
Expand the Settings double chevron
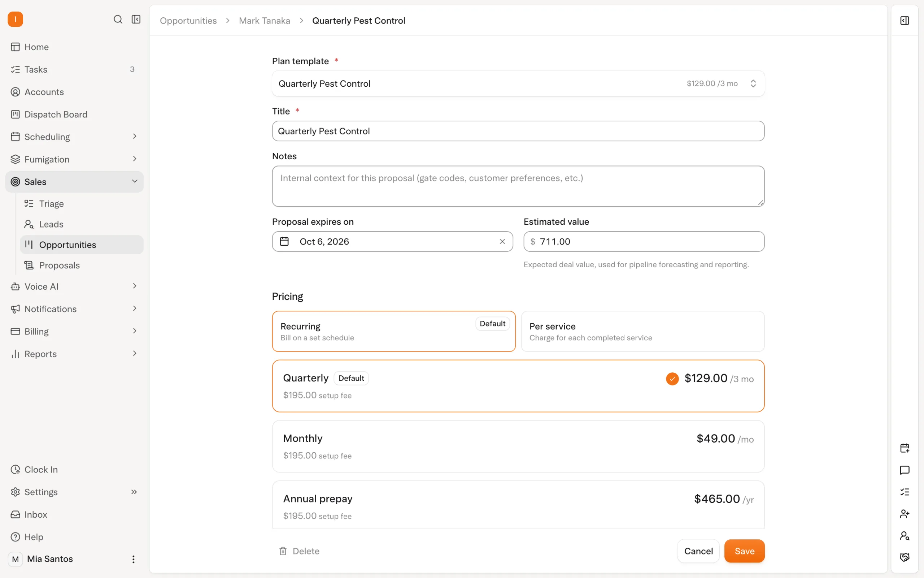134,492
